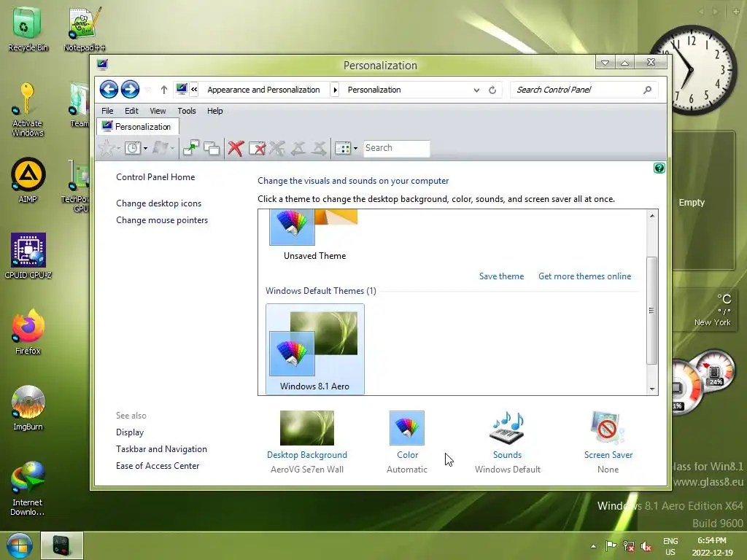Click the muted volume tray icon
The width and height of the screenshot is (747, 560).
coord(646,546)
